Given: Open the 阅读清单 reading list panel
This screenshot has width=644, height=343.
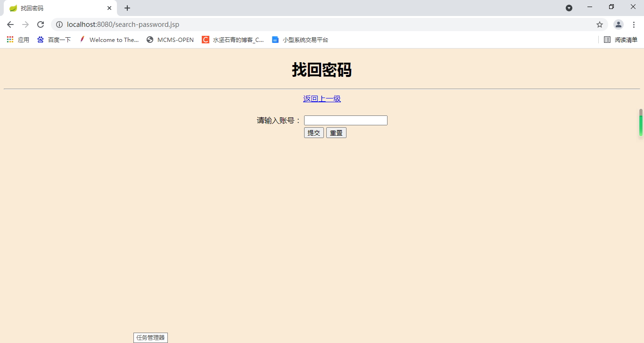Looking at the screenshot, I should tap(620, 40).
